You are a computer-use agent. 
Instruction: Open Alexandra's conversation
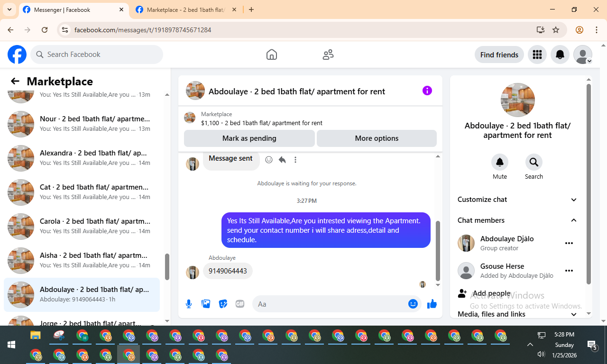pos(82,158)
